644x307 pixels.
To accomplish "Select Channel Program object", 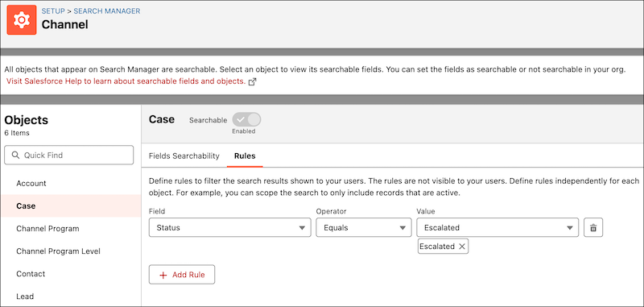I will point(71,229).
